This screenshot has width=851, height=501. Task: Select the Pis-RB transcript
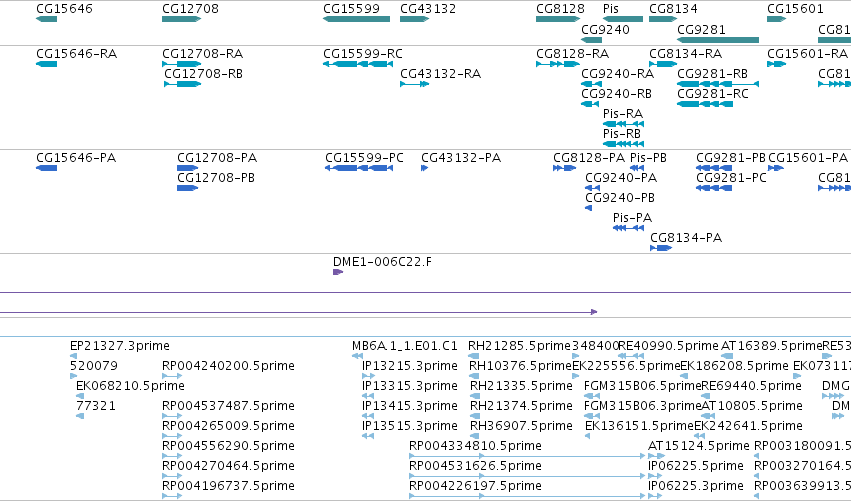[623, 144]
